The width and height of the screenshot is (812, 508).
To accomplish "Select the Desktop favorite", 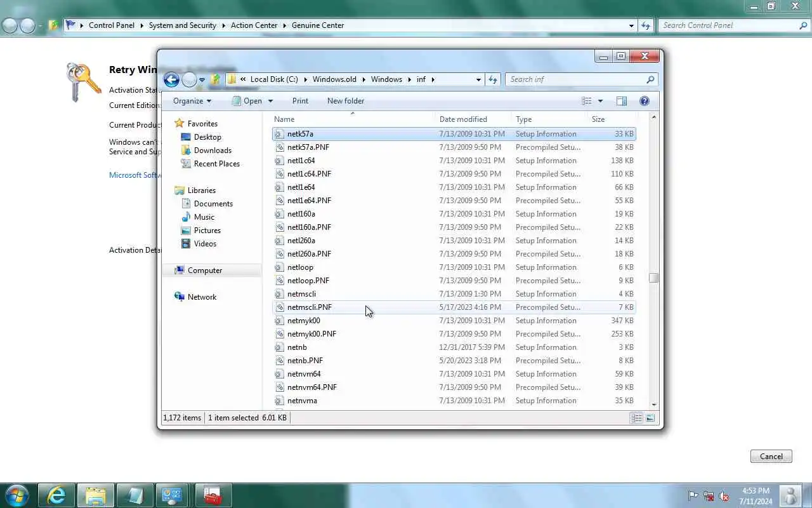I will [x=207, y=137].
